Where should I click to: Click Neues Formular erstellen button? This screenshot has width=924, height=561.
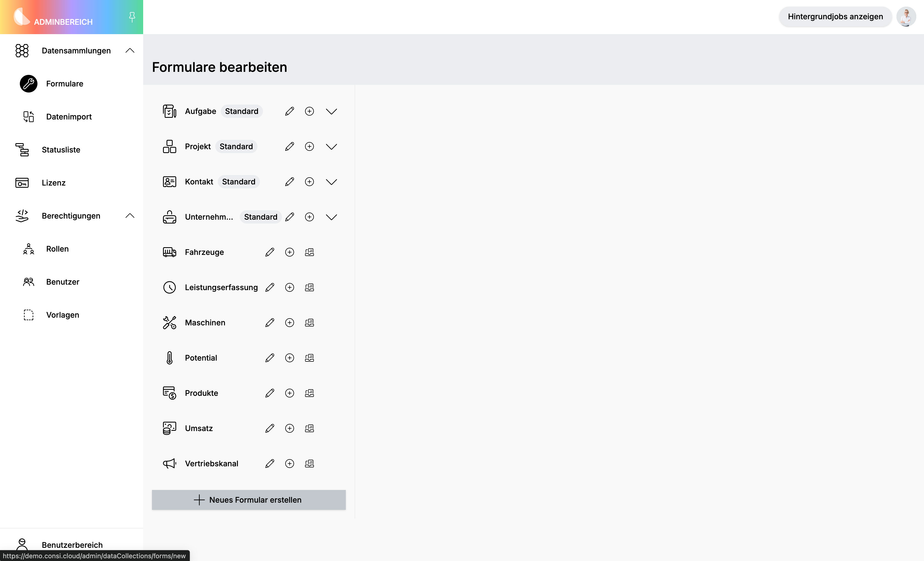click(249, 500)
